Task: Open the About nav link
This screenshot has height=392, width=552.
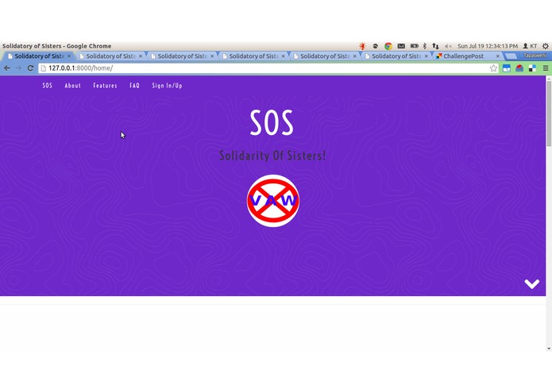Action: 73,86
